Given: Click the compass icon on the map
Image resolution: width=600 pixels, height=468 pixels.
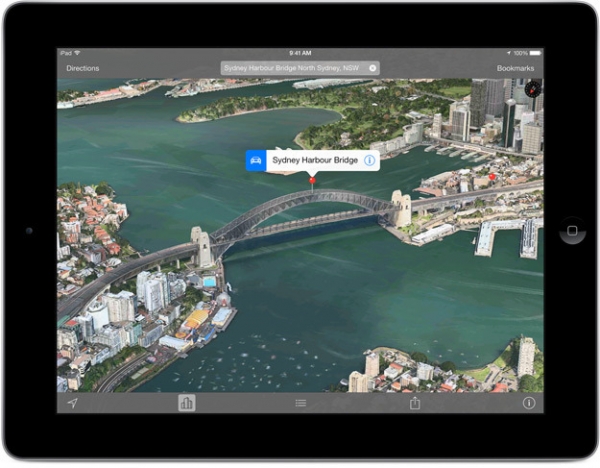Looking at the screenshot, I should [533, 90].
